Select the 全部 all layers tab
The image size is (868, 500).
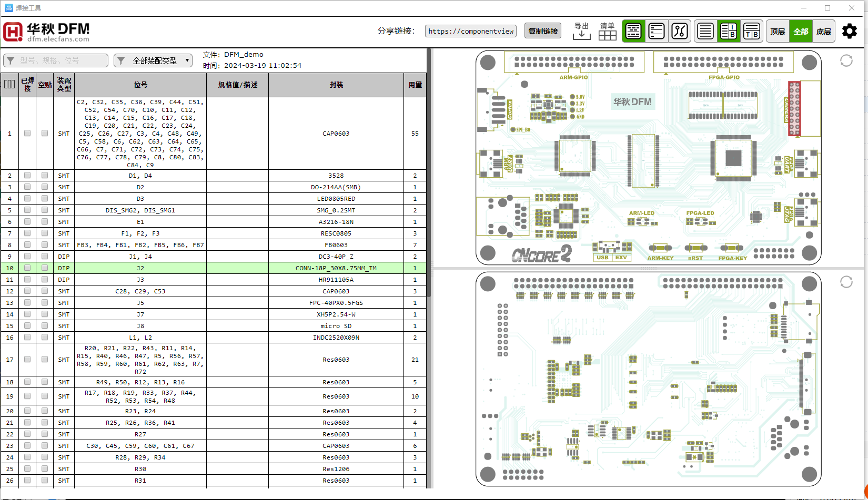[801, 32]
